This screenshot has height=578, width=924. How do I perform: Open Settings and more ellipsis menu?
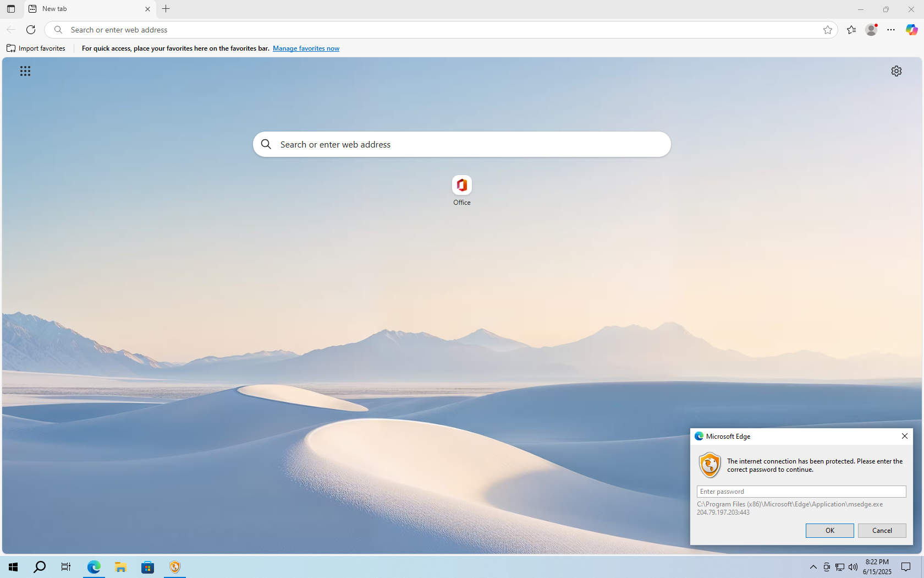(891, 30)
